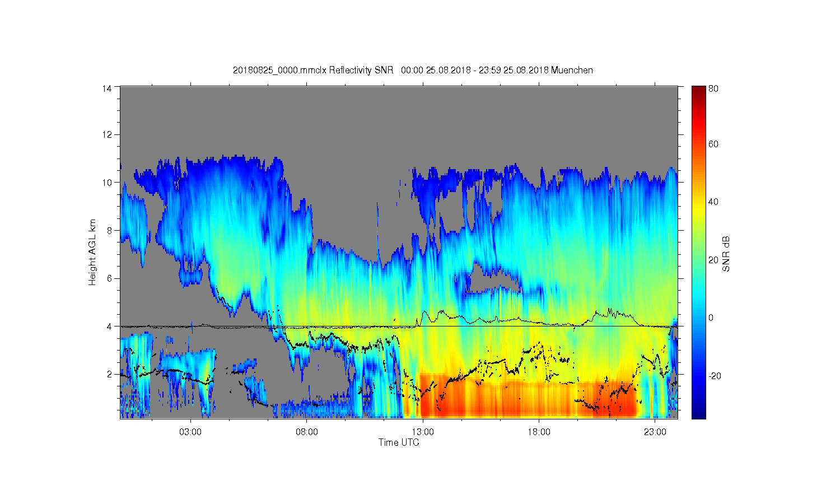
Task: Click the 23:00 time tick label
Action: [x=655, y=432]
